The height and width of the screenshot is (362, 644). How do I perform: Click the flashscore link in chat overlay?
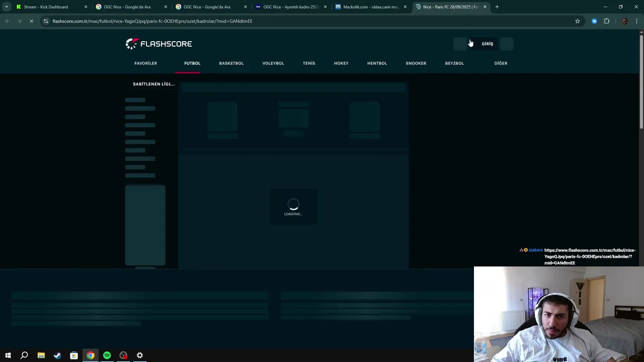[x=590, y=256]
